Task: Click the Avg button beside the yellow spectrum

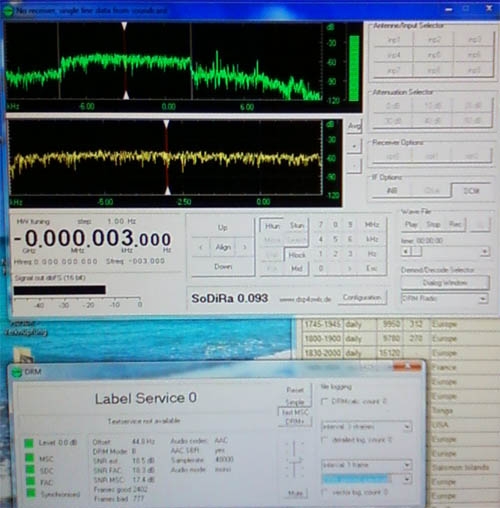Action: tap(354, 126)
